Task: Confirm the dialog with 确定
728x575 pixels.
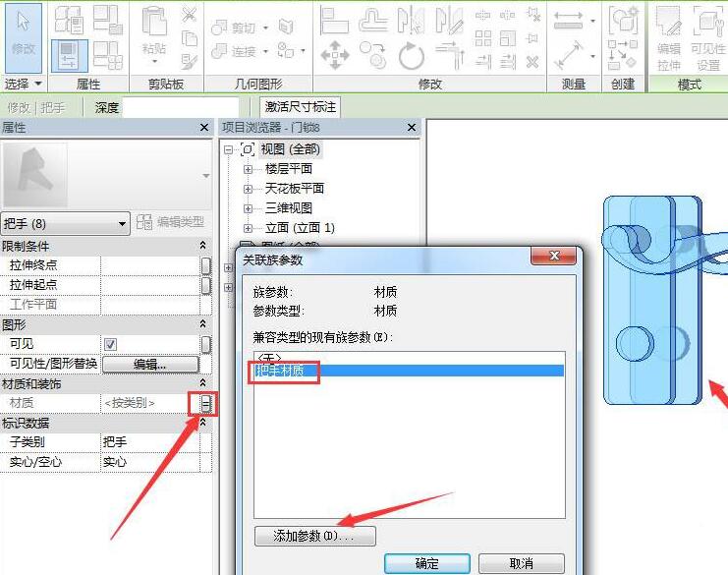Action: pyautogui.click(x=427, y=563)
